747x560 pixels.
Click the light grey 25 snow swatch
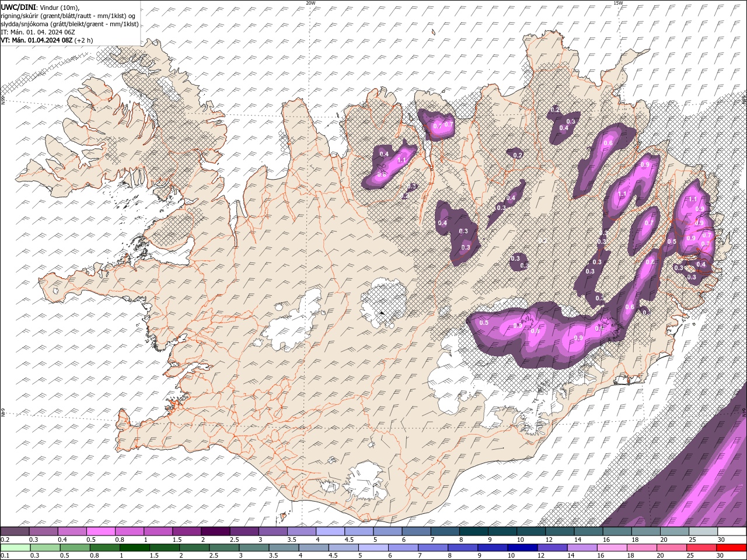tap(703, 531)
